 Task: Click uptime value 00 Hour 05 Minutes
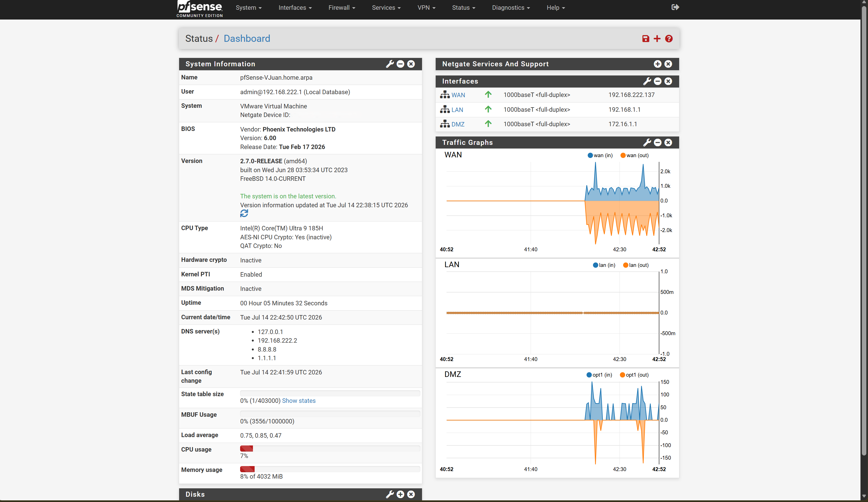pos(284,303)
